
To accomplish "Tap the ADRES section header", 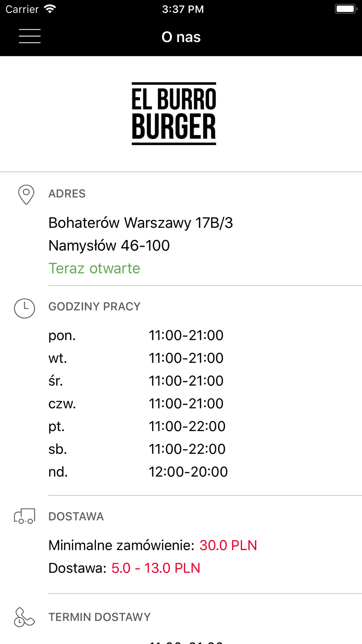I will tap(67, 194).
